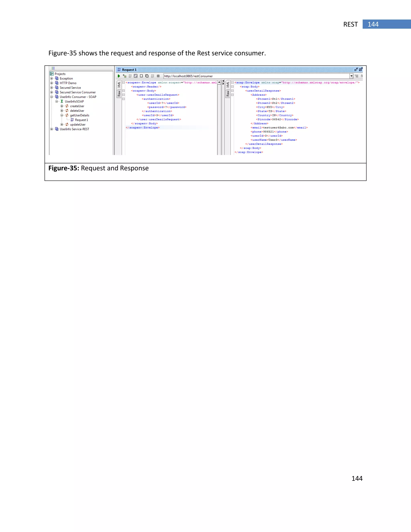Click the Projects root label
Screen dimensions: 411x532
[60, 74]
